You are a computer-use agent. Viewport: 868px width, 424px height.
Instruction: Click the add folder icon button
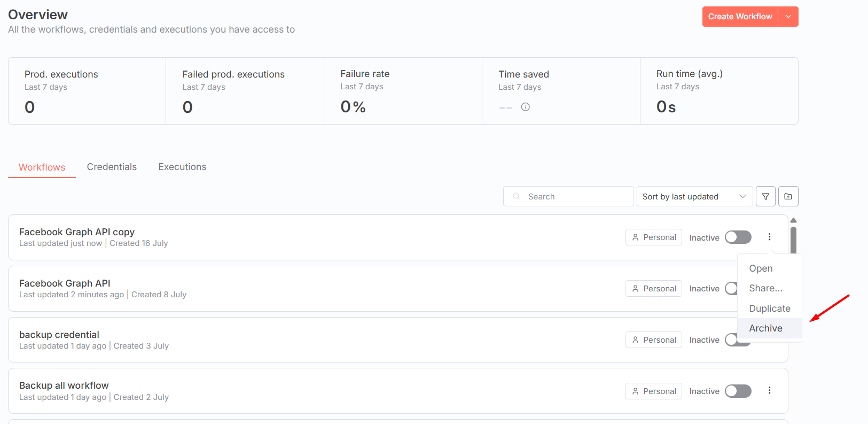pos(788,196)
